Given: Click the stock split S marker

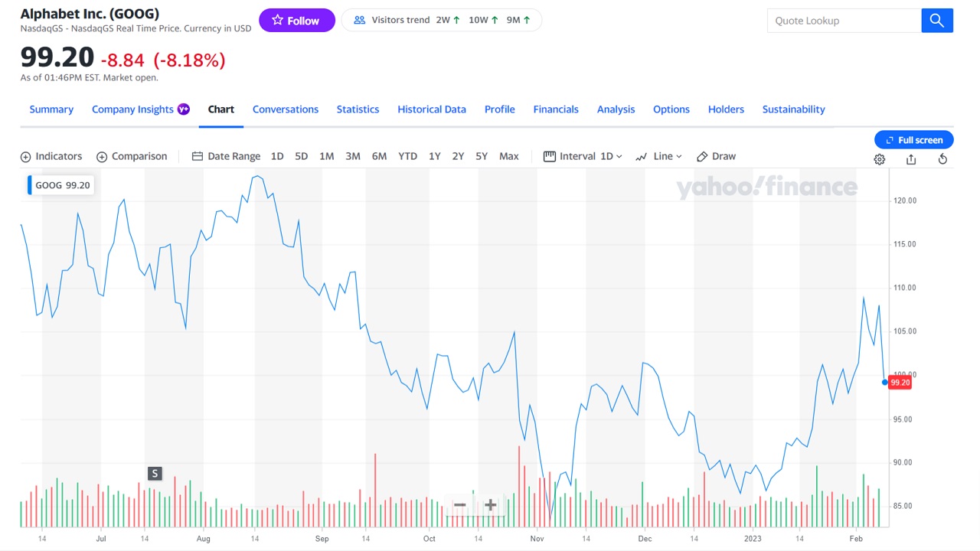Looking at the screenshot, I should [x=155, y=474].
